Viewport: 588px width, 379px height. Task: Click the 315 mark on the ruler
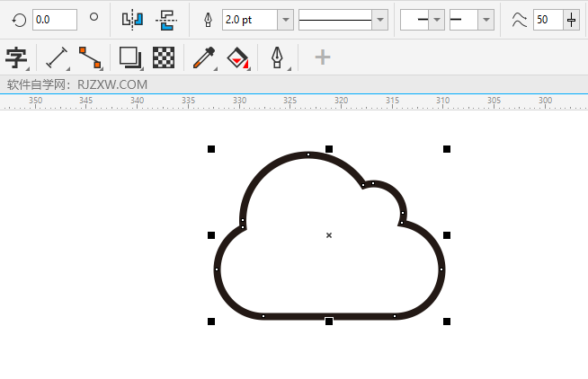tap(393, 101)
